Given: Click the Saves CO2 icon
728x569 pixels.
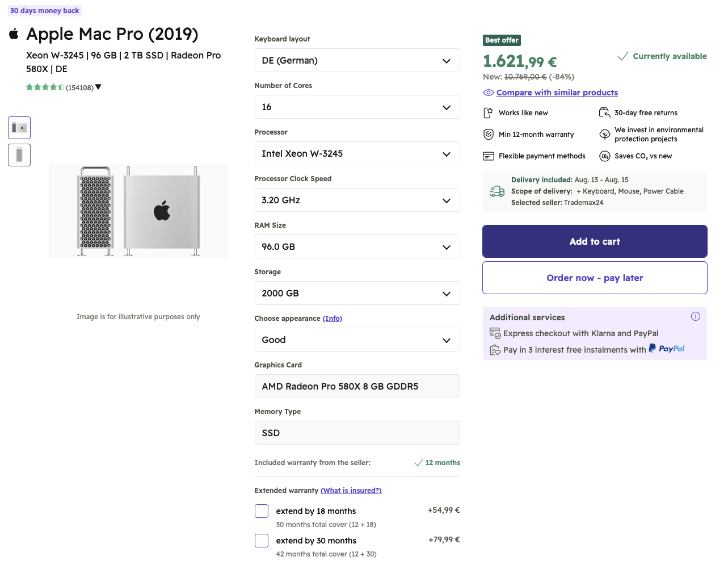Looking at the screenshot, I should click(605, 156).
